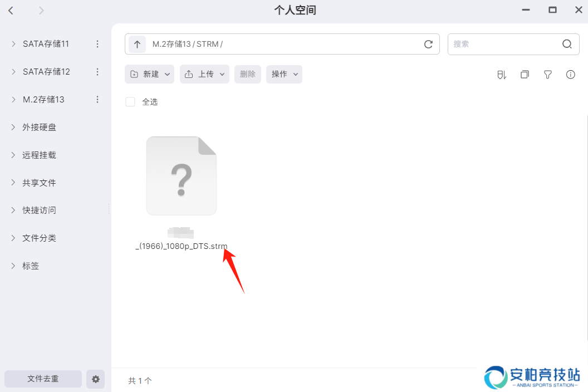This screenshot has height=392, width=588.
Task: Click the 文件去重 button
Action: (x=43, y=379)
